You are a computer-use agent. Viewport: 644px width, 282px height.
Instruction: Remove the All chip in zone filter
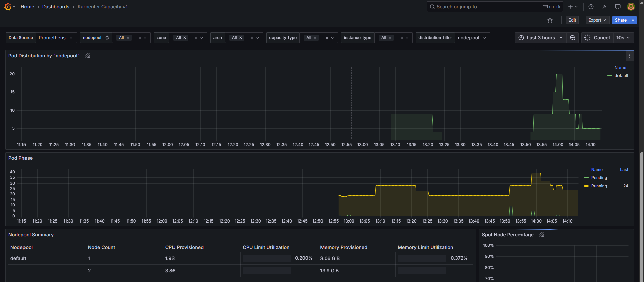[185, 38]
